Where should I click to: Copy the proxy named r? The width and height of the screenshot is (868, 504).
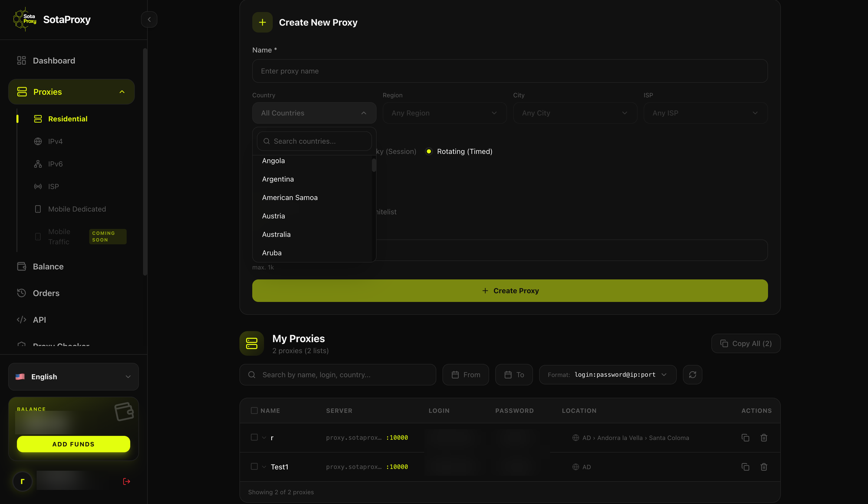point(745,438)
